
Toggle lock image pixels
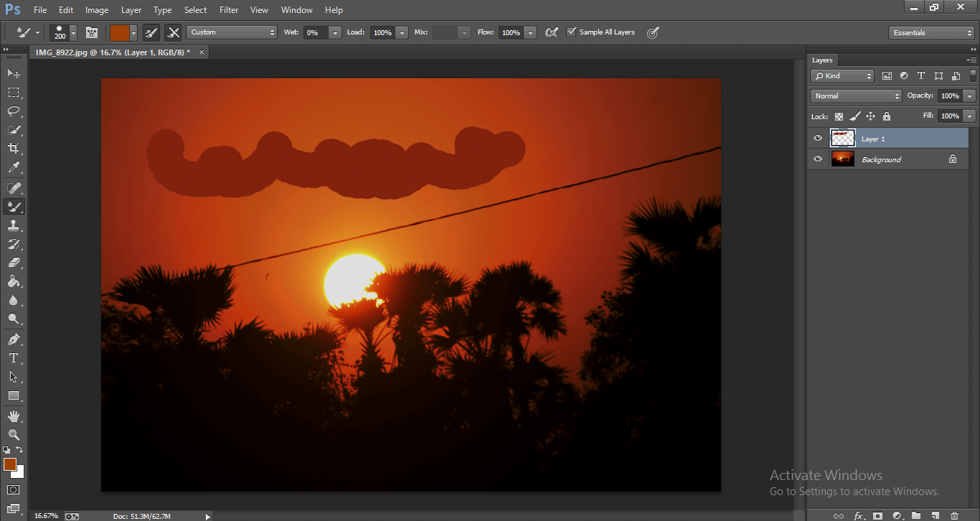tap(854, 116)
